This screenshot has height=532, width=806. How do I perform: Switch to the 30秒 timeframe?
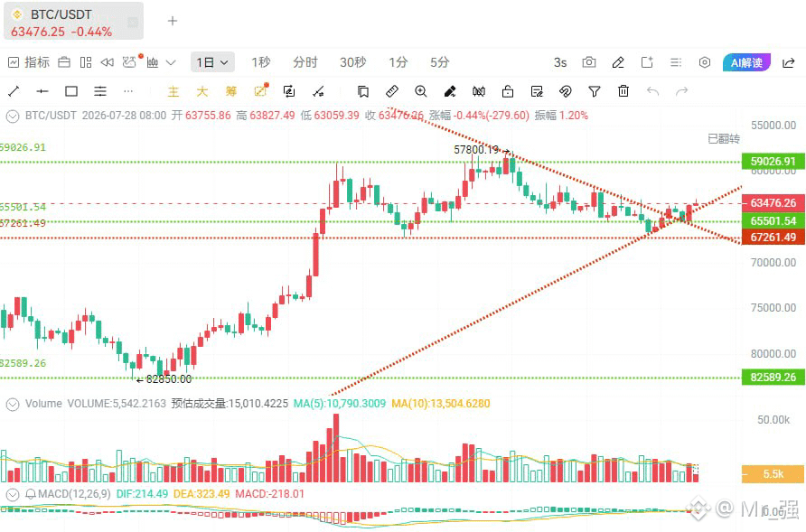[352, 62]
